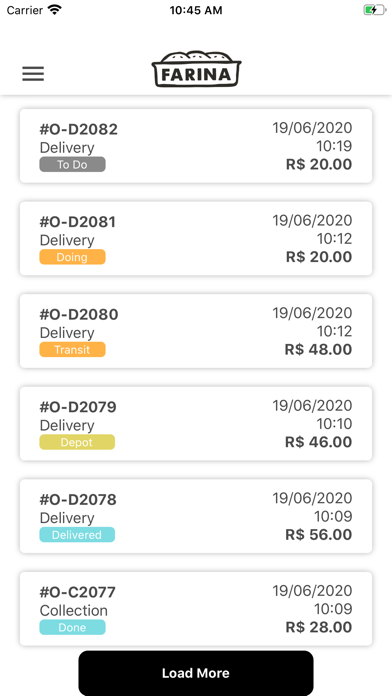Tap the teal Done status badge

pos(72,628)
